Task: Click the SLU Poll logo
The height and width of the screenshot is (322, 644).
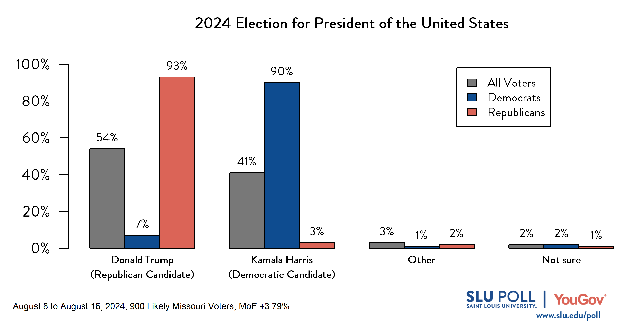Action: [x=501, y=299]
